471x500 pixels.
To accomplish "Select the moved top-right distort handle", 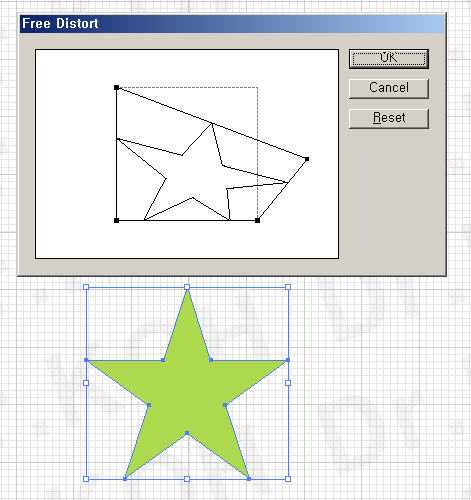I will click(307, 159).
